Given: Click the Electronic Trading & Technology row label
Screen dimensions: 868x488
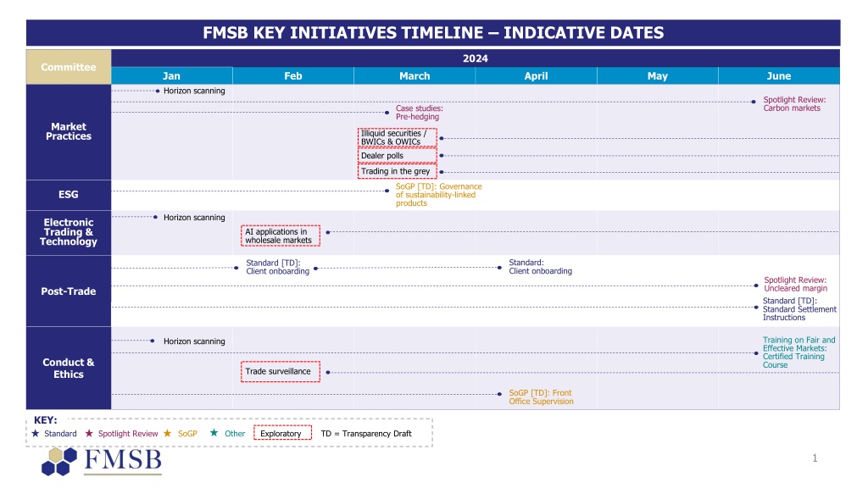Looking at the screenshot, I should pos(69,232).
